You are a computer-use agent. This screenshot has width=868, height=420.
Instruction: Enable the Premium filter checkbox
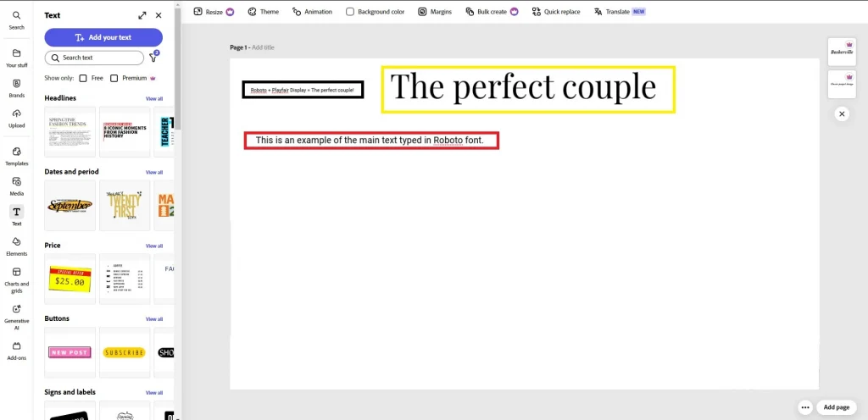click(114, 78)
